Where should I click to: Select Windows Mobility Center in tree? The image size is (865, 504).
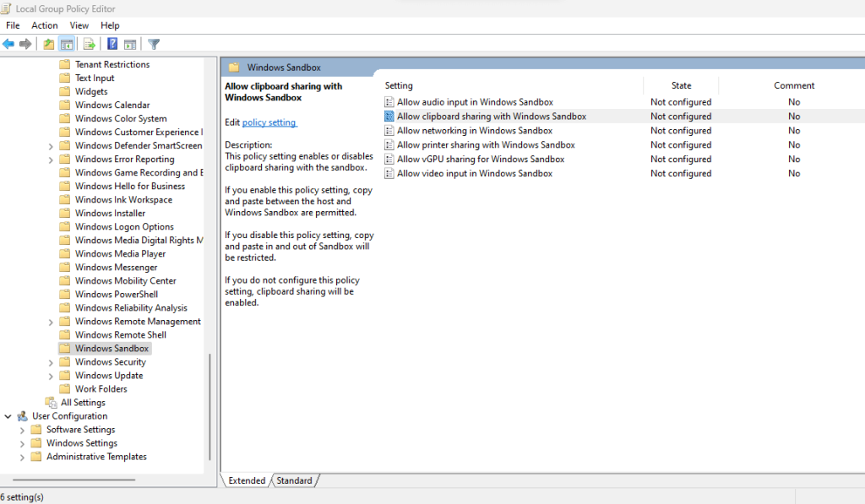pyautogui.click(x=125, y=280)
